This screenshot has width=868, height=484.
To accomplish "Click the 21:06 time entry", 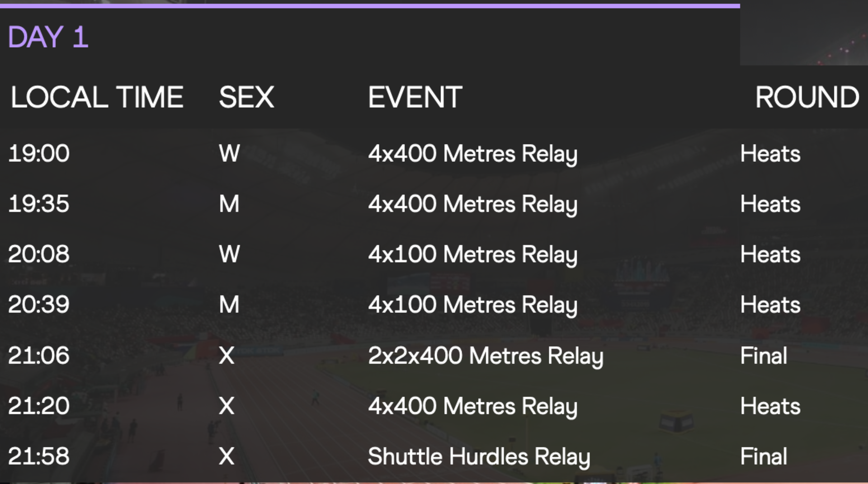I will 39,355.
